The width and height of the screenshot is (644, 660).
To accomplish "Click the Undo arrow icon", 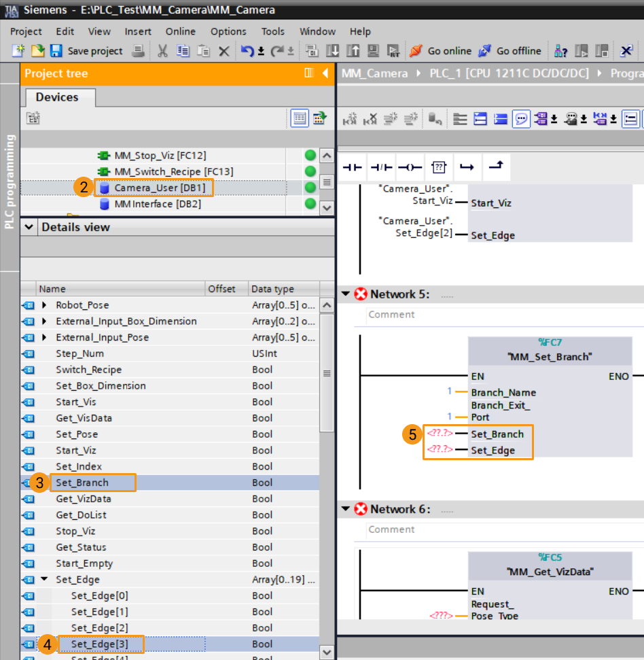I will click(x=248, y=51).
